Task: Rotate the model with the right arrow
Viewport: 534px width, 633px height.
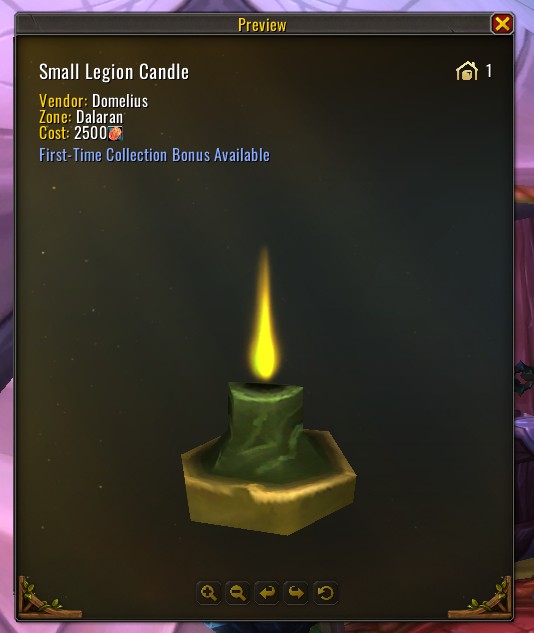Action: coord(296,593)
